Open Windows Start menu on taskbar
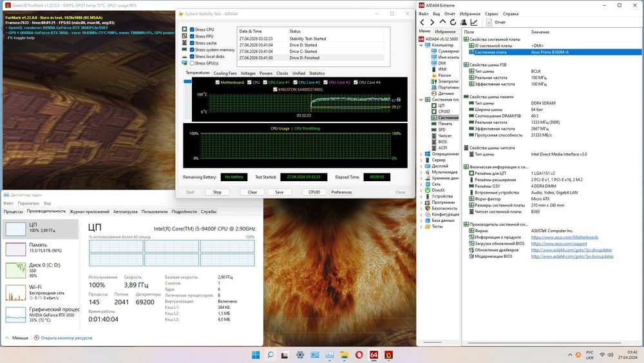Image resolution: width=644 pixels, height=363 pixels. 256,355
